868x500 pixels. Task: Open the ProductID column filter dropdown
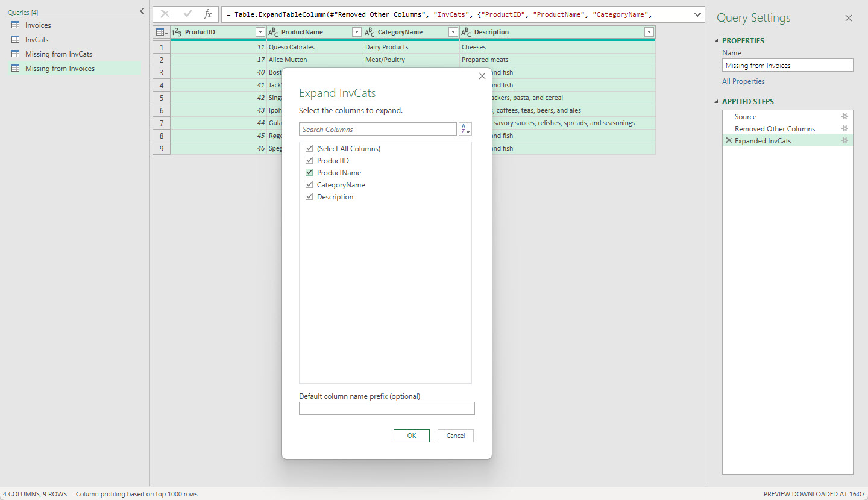point(260,32)
